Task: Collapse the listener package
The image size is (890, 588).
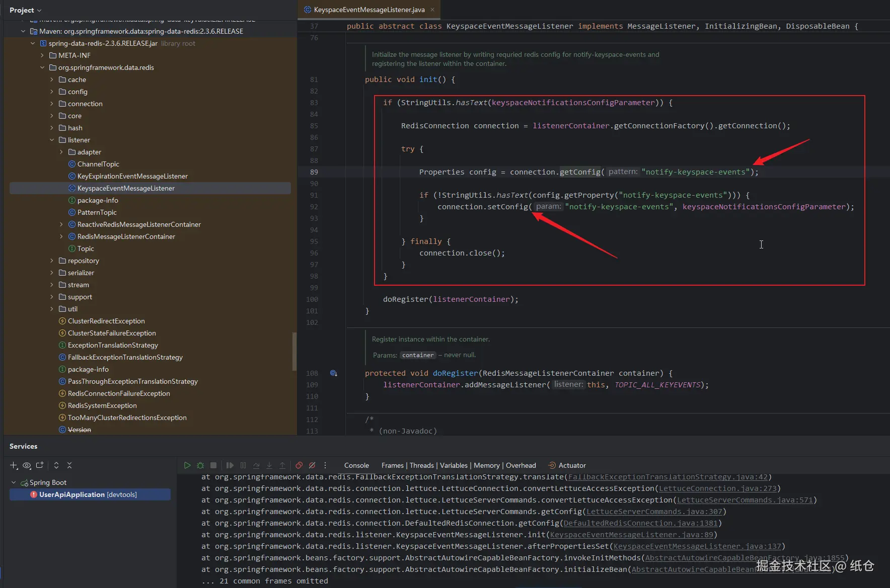Action: coord(52,140)
